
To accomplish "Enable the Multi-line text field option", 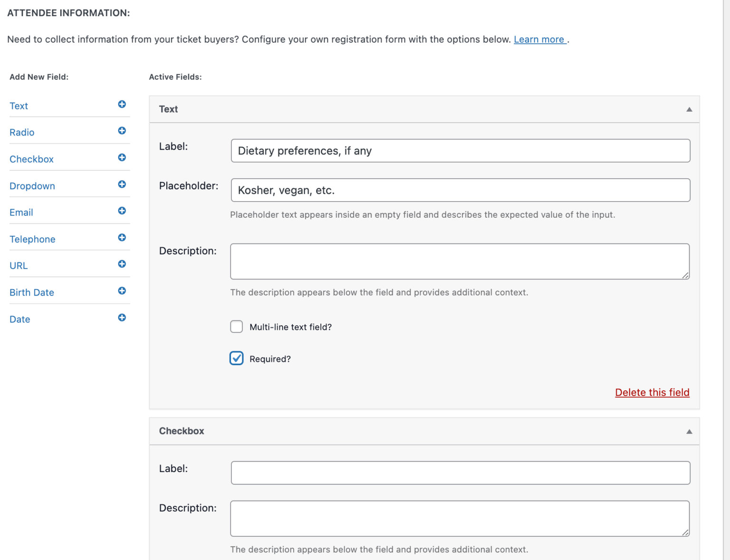I will click(236, 327).
